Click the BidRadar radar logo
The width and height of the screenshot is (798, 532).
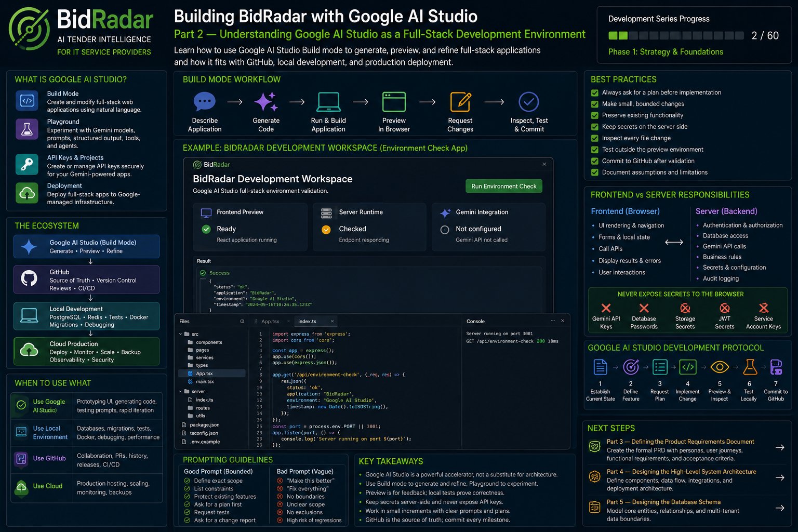(29, 29)
